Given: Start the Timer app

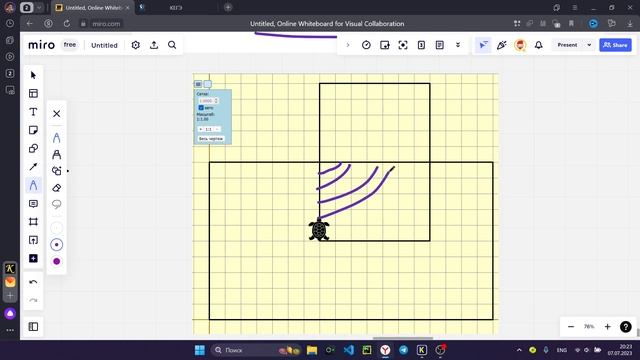Looking at the screenshot, I should pyautogui.click(x=366, y=45).
